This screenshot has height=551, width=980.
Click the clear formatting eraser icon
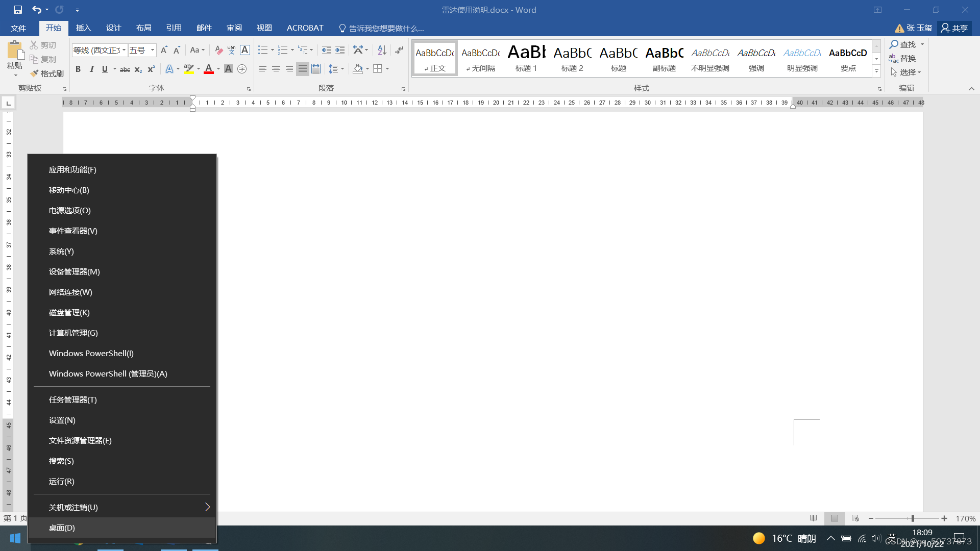pyautogui.click(x=218, y=50)
